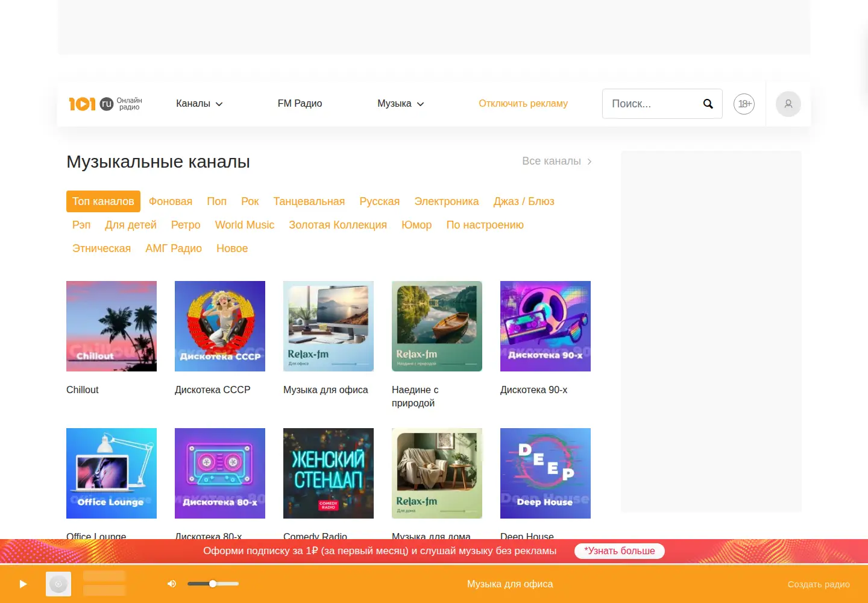Viewport: 868px width, 603px height.
Task: Select the World Music tab
Action: click(x=245, y=225)
